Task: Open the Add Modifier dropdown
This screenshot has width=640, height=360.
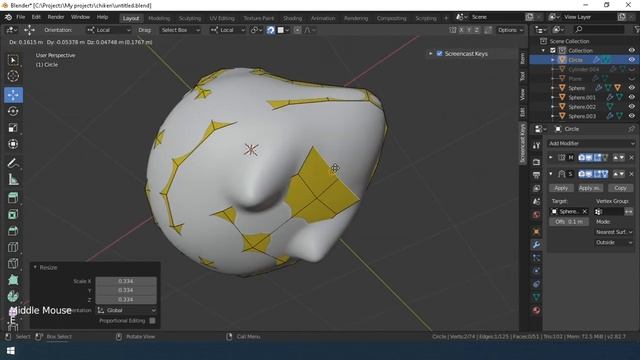Action: click(591, 143)
